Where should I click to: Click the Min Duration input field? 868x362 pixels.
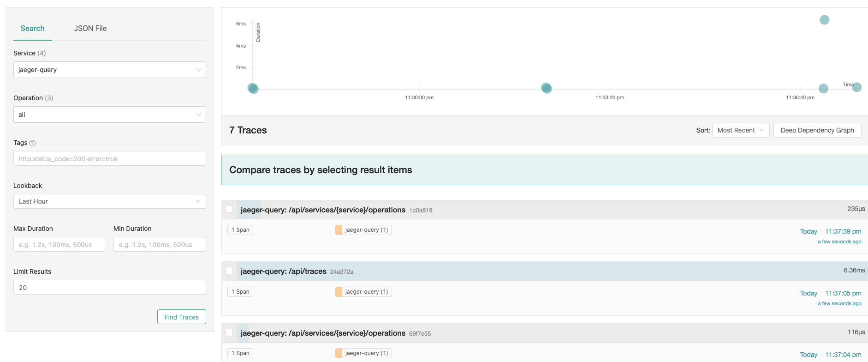click(160, 244)
